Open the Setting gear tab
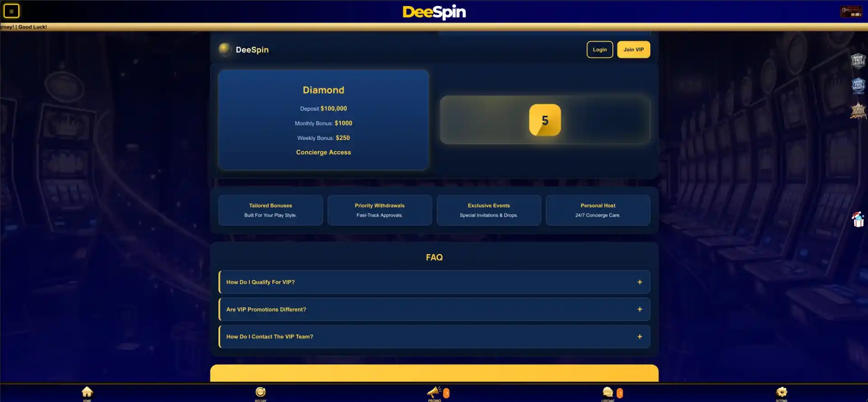The width and height of the screenshot is (868, 402). [x=782, y=393]
